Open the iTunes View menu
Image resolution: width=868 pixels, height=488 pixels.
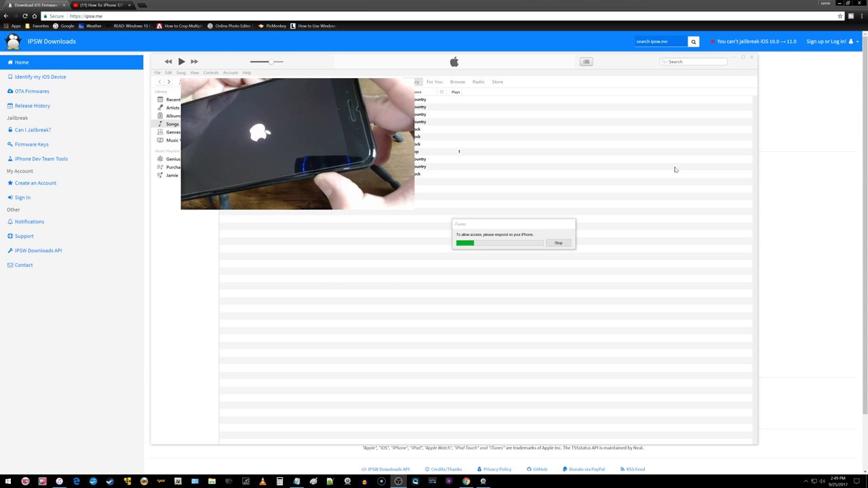point(195,73)
